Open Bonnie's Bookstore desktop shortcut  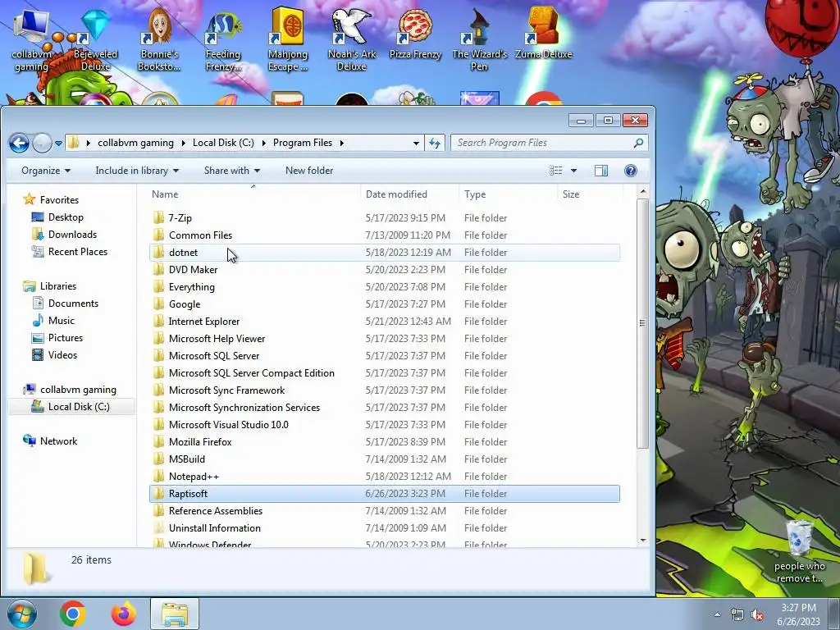(159, 41)
